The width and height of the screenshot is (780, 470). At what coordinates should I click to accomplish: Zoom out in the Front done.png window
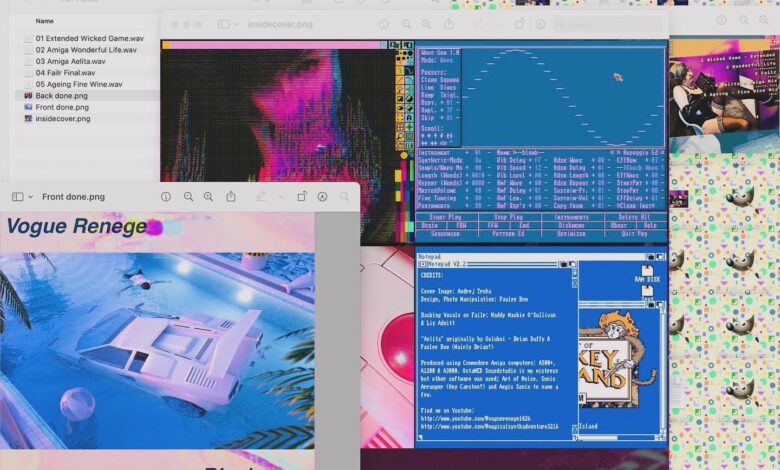click(189, 197)
